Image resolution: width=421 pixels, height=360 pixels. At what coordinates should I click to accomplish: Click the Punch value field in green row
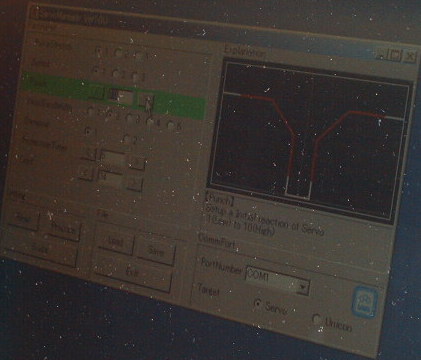122,97
